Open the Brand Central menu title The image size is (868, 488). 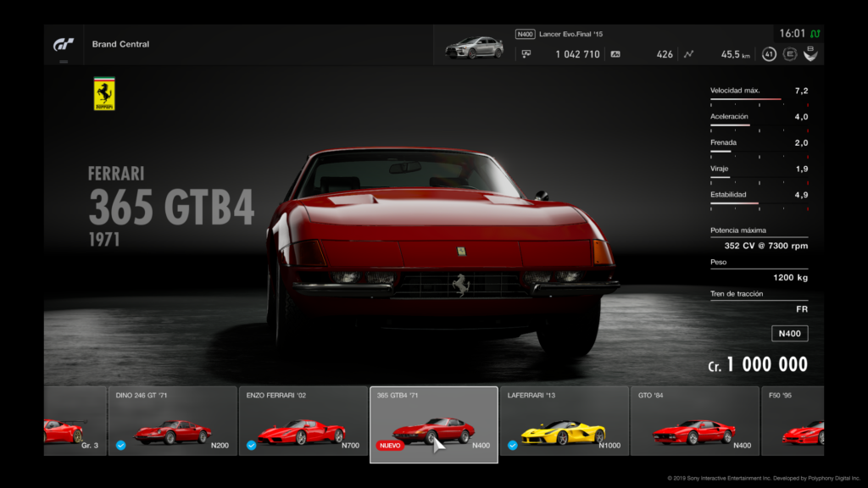tap(120, 44)
